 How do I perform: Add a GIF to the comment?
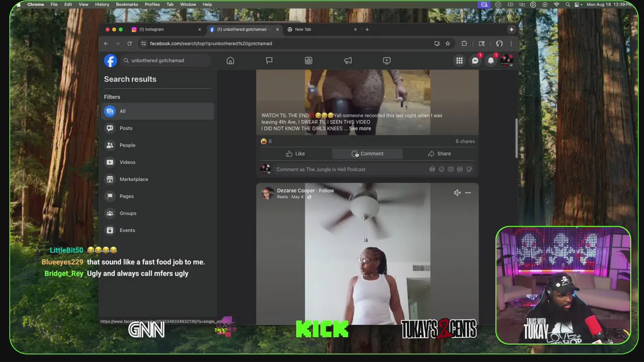(x=459, y=169)
